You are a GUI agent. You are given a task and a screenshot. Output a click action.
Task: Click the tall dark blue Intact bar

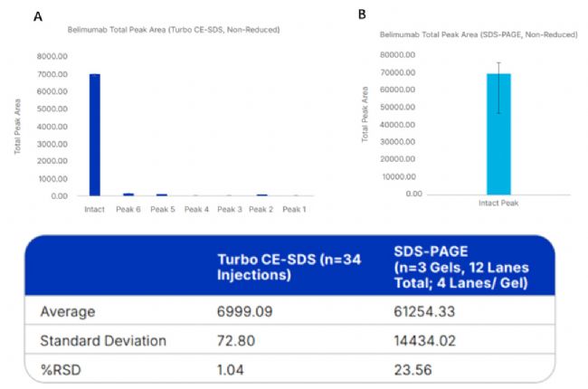[x=94, y=135]
